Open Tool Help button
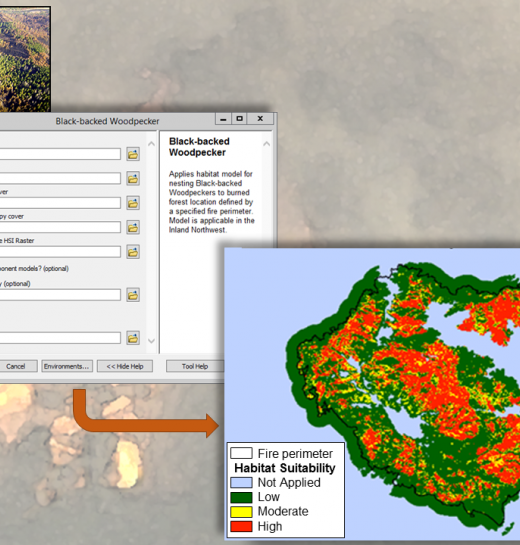The image size is (520, 545). [x=195, y=366]
